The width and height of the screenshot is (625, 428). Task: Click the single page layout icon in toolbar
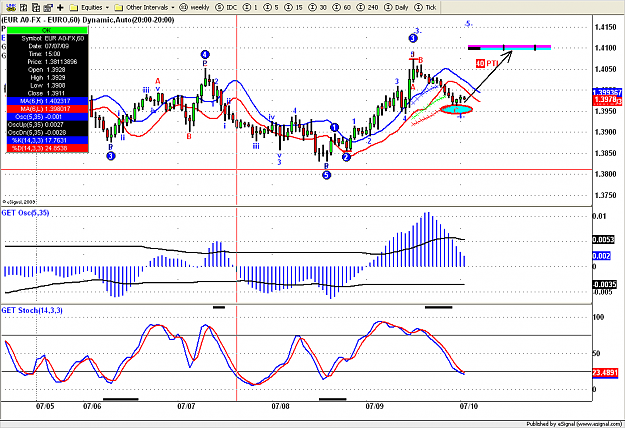pyautogui.click(x=24, y=7)
